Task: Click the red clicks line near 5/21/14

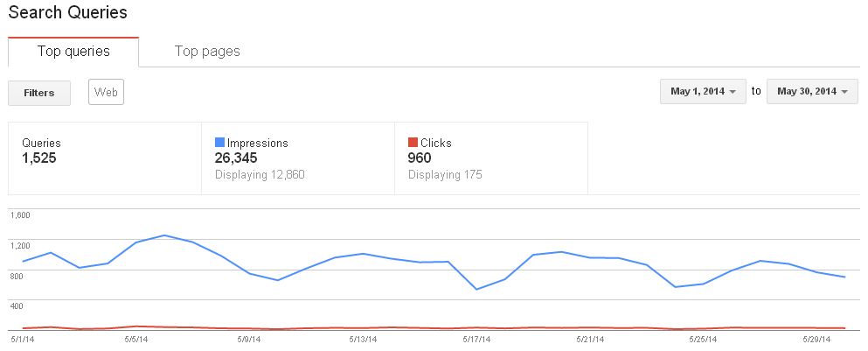Action: coord(590,327)
